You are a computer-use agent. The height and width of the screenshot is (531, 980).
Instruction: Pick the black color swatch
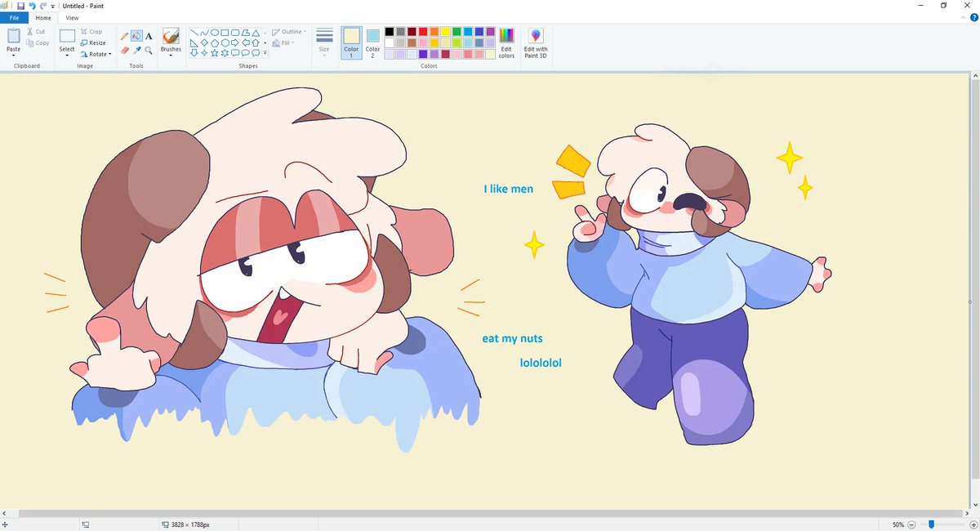[390, 32]
